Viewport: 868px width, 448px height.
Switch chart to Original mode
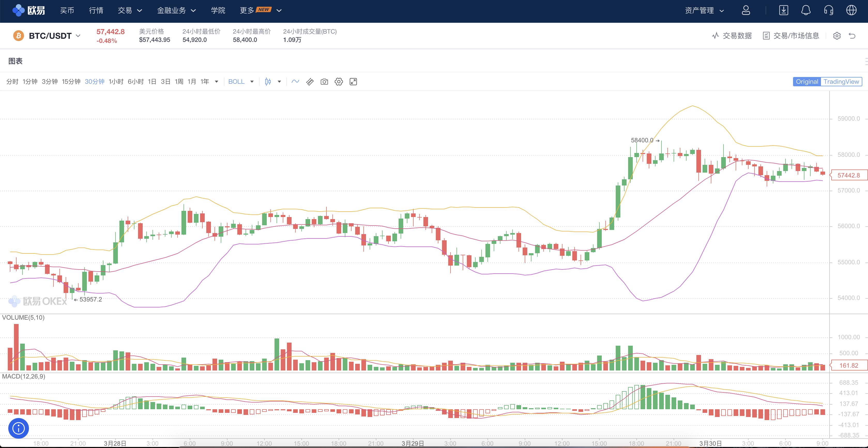(807, 82)
